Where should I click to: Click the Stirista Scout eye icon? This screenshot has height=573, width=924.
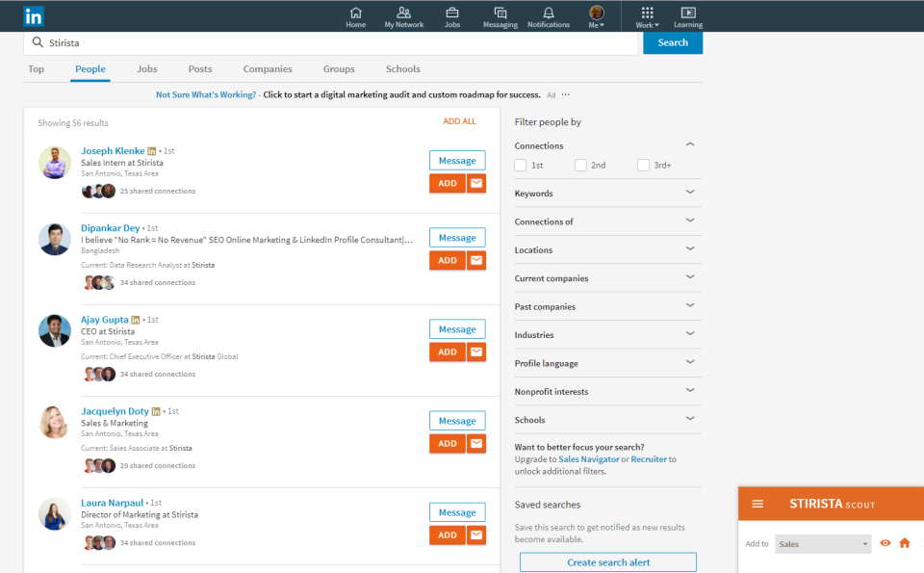coord(885,543)
